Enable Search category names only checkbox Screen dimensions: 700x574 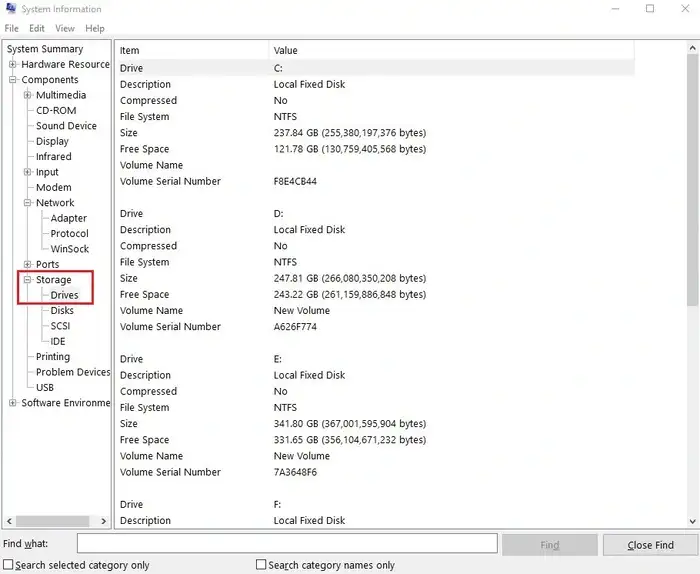tap(261, 565)
